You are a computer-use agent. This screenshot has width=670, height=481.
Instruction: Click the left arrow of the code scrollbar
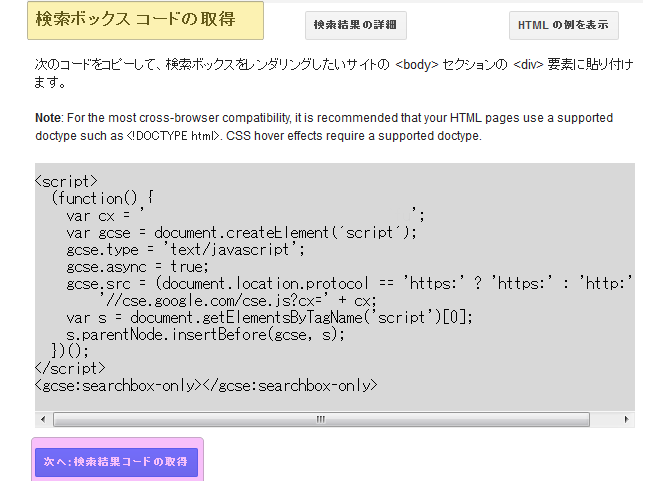coord(43,419)
